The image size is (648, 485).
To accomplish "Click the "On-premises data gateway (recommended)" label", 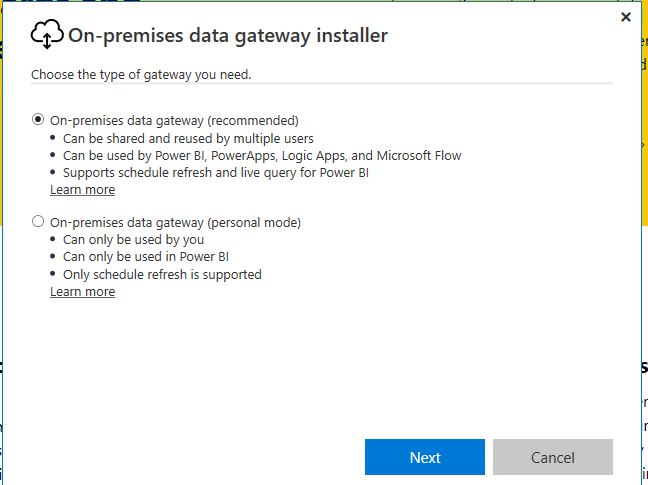I will tap(174, 120).
